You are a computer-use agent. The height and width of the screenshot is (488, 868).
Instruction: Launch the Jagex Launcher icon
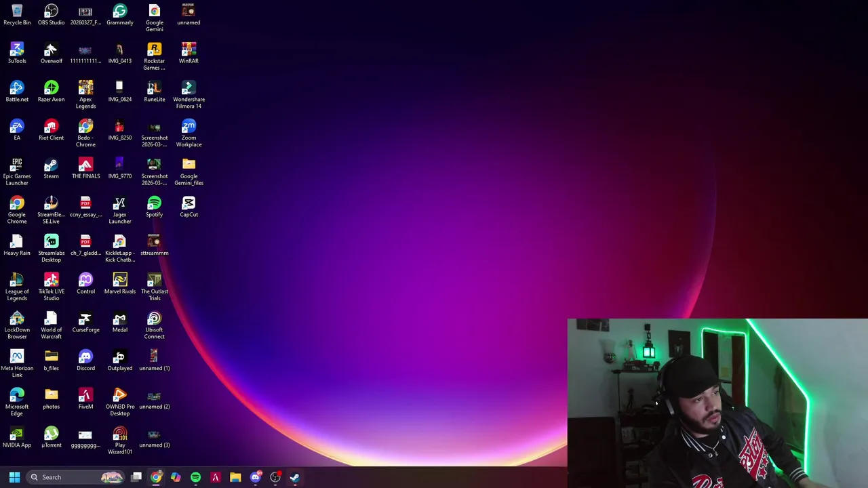(x=120, y=211)
